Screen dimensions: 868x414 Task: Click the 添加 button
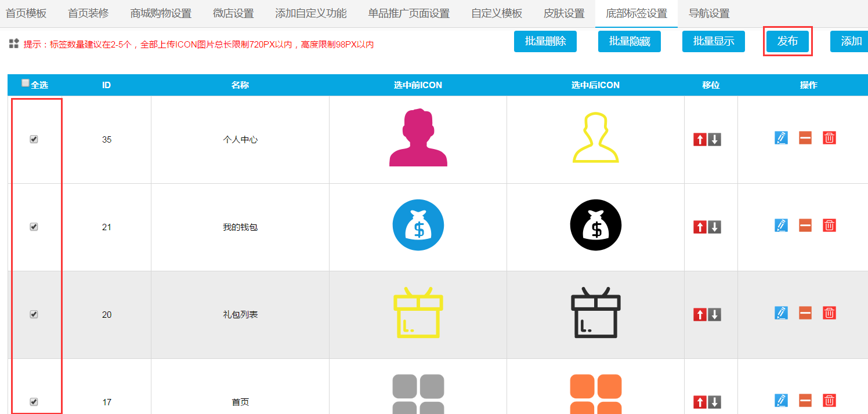coord(851,41)
